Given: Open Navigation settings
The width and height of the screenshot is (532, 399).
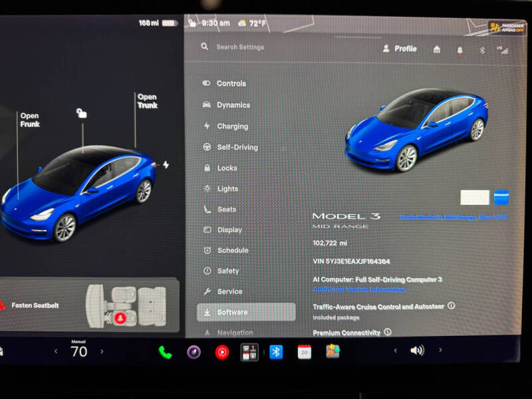Looking at the screenshot, I should point(228,332).
